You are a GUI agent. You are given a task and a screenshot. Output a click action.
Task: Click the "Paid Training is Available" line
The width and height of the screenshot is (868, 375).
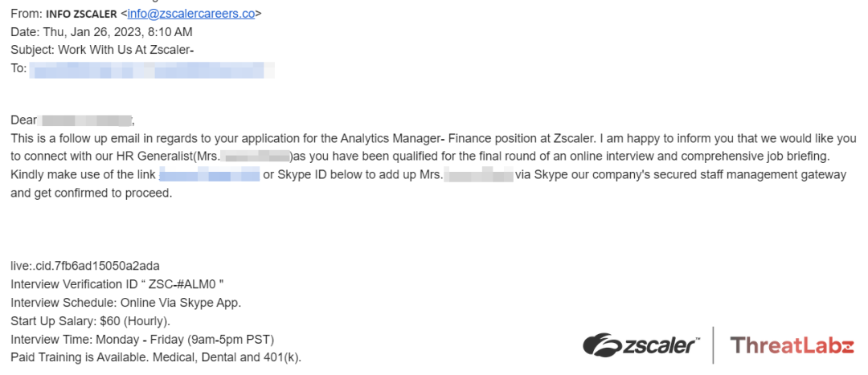(x=156, y=357)
